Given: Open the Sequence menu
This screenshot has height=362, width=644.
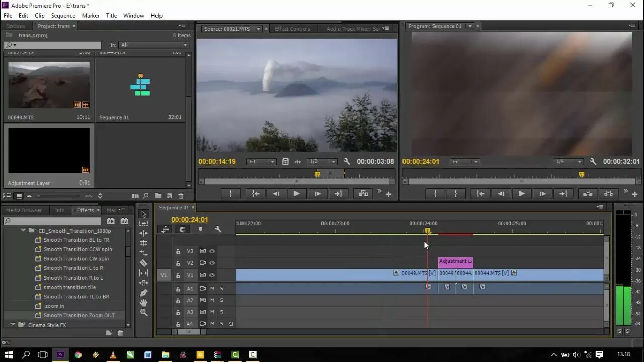Looking at the screenshot, I should click(x=63, y=16).
